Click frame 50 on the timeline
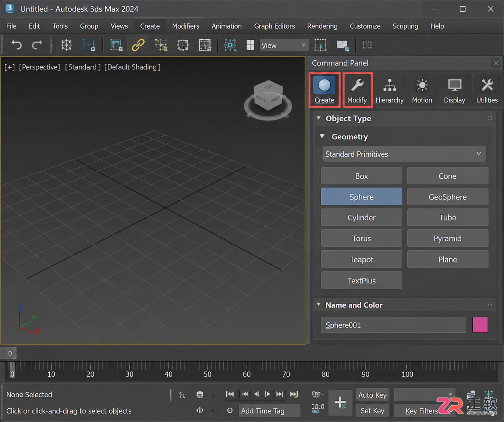Image resolution: width=504 pixels, height=422 pixels. tap(207, 374)
